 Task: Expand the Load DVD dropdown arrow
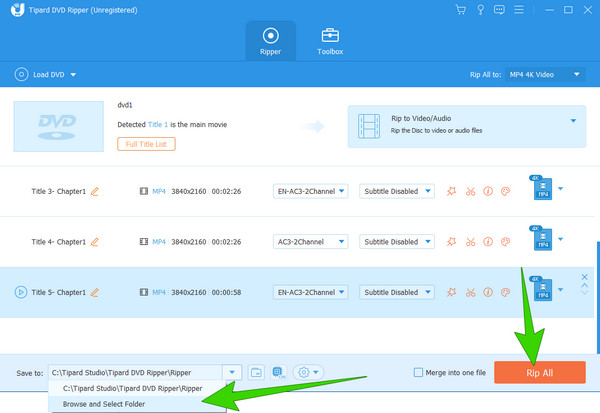click(x=73, y=75)
